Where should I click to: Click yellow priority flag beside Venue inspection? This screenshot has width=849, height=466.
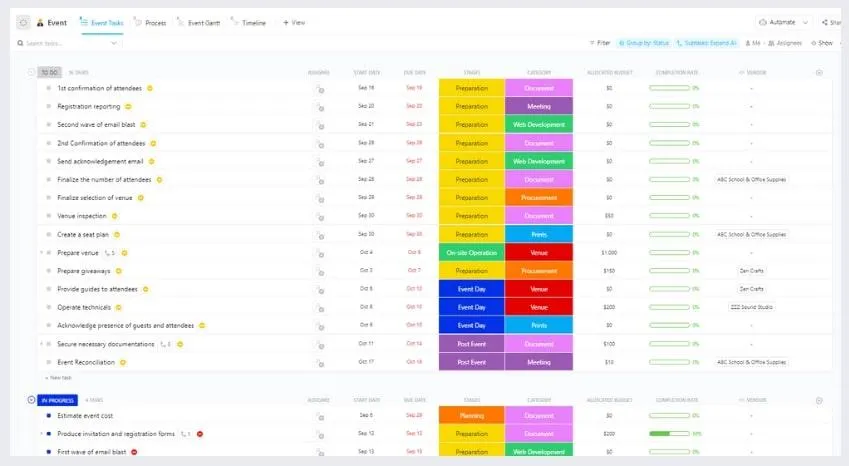point(114,216)
